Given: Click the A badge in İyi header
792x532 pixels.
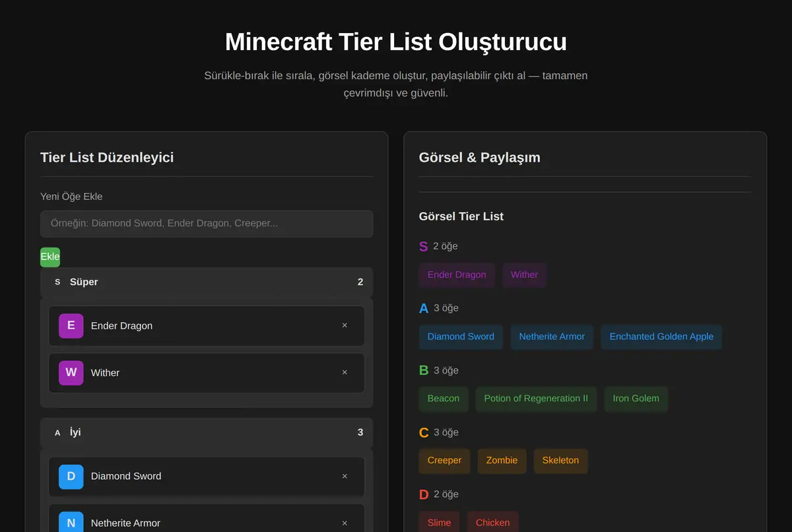Looking at the screenshot, I should pos(57,432).
